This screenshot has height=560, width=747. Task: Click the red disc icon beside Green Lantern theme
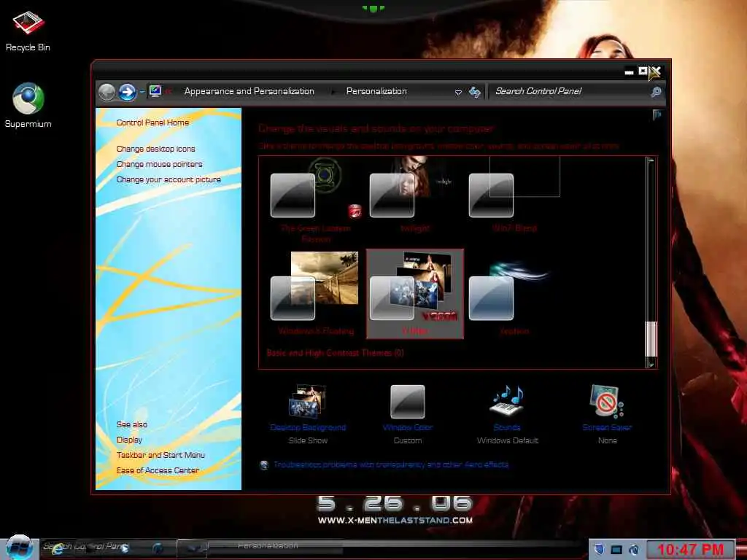pos(355,211)
